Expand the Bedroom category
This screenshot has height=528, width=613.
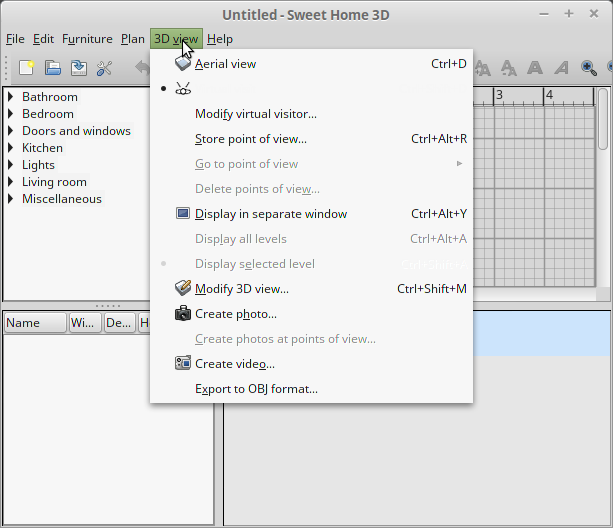11,114
